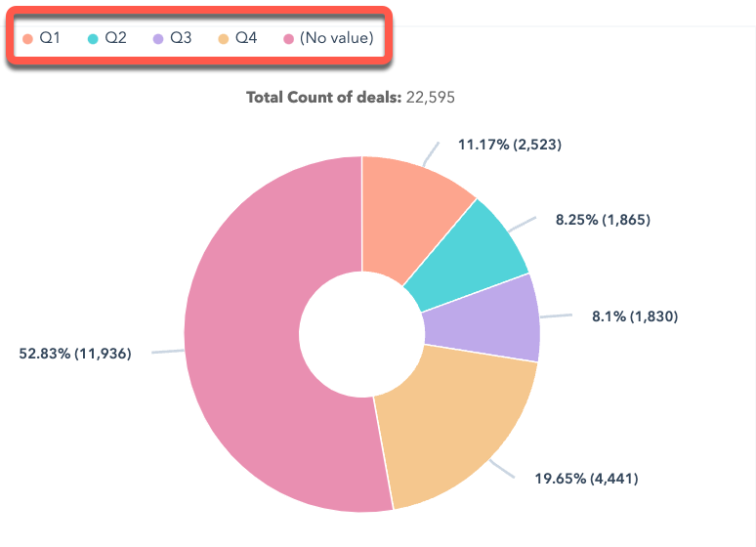Click the Q4 orange legend dot
This screenshot has height=547, width=756.
pos(223,38)
